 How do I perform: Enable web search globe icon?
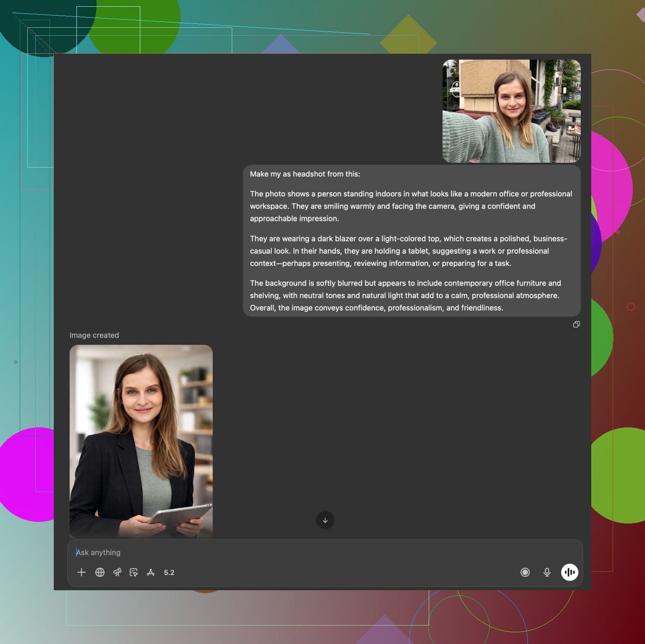pyautogui.click(x=100, y=572)
